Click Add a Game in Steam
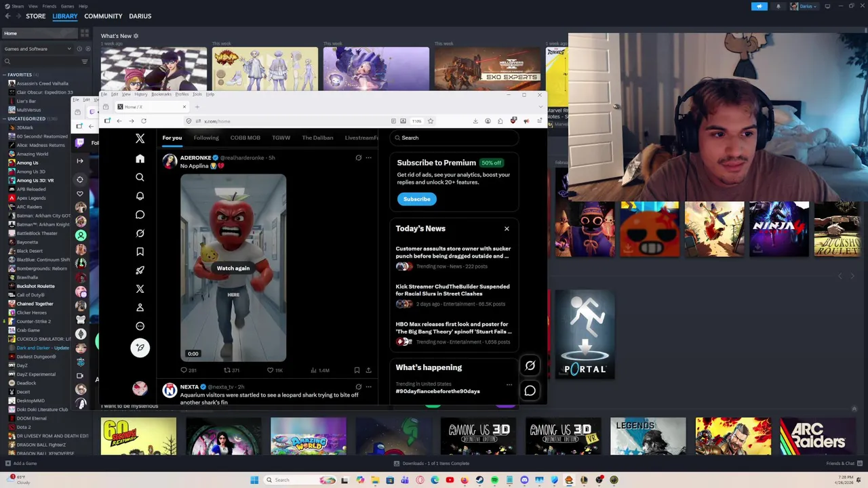 point(20,464)
